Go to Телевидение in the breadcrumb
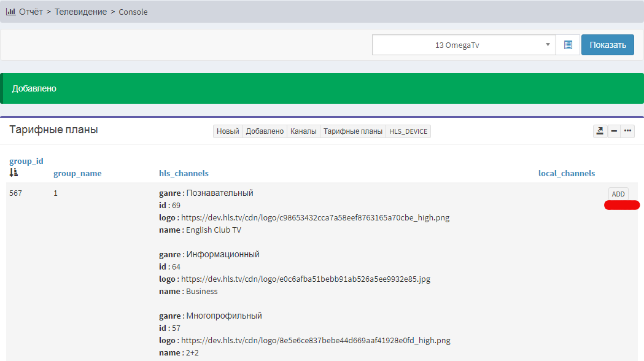 pos(80,12)
